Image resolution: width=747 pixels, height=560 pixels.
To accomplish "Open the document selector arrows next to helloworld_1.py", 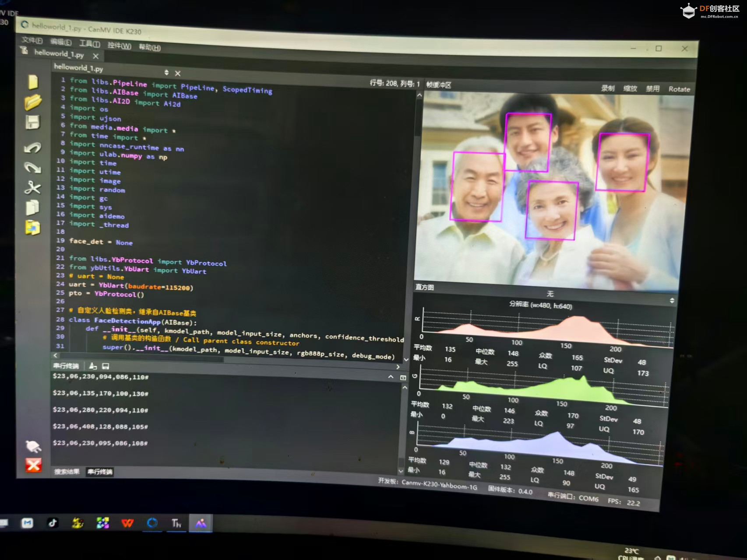I will pos(166,72).
